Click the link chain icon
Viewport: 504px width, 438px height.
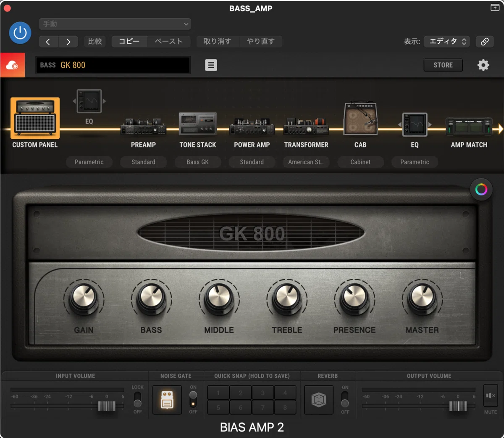coord(485,41)
